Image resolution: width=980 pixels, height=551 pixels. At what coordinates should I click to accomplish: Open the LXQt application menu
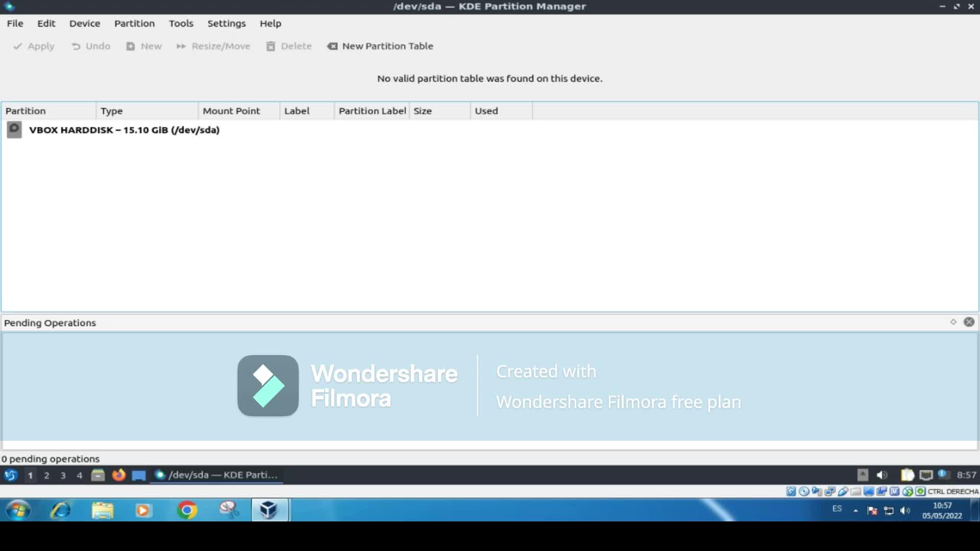click(x=11, y=475)
